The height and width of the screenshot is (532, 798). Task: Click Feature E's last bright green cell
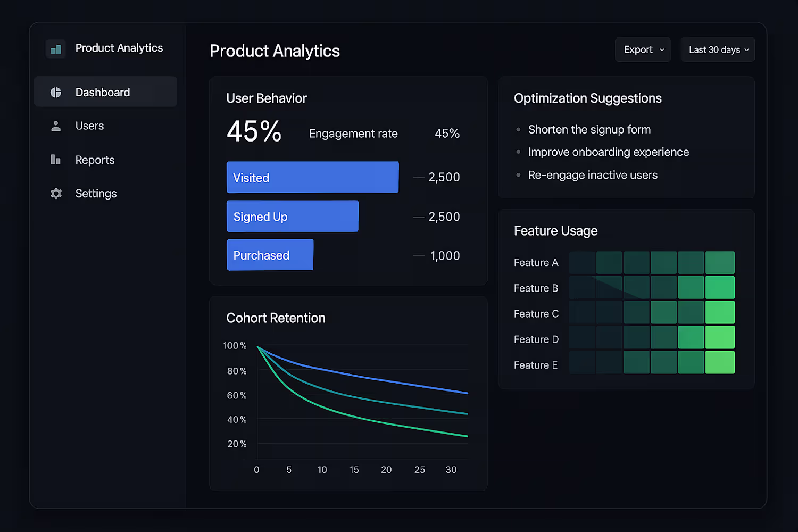pyautogui.click(x=720, y=362)
